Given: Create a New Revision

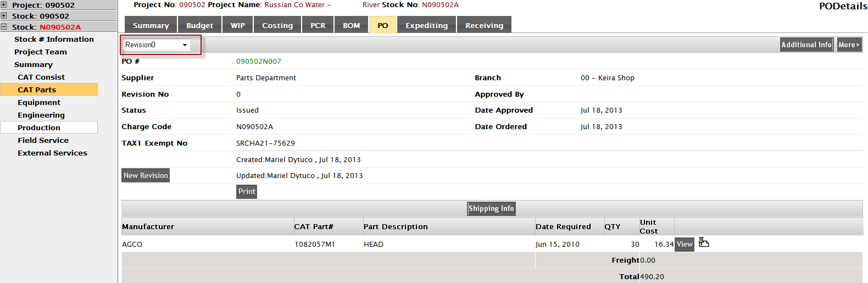Looking at the screenshot, I should tap(146, 176).
